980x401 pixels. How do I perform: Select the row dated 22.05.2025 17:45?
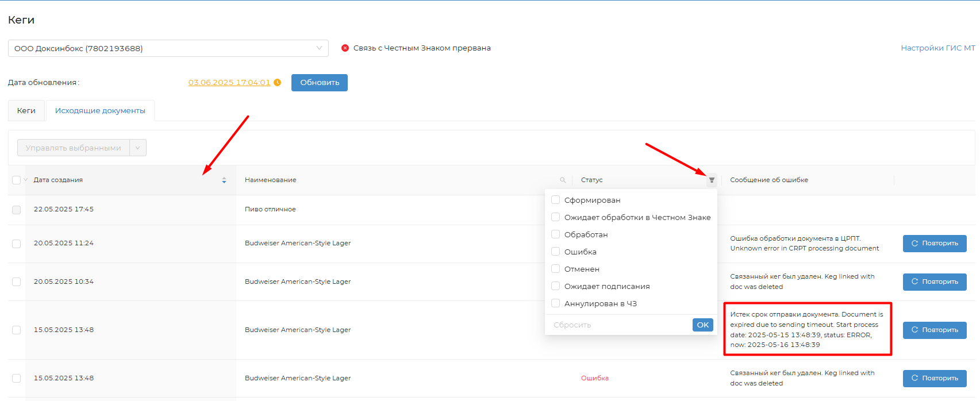16,210
